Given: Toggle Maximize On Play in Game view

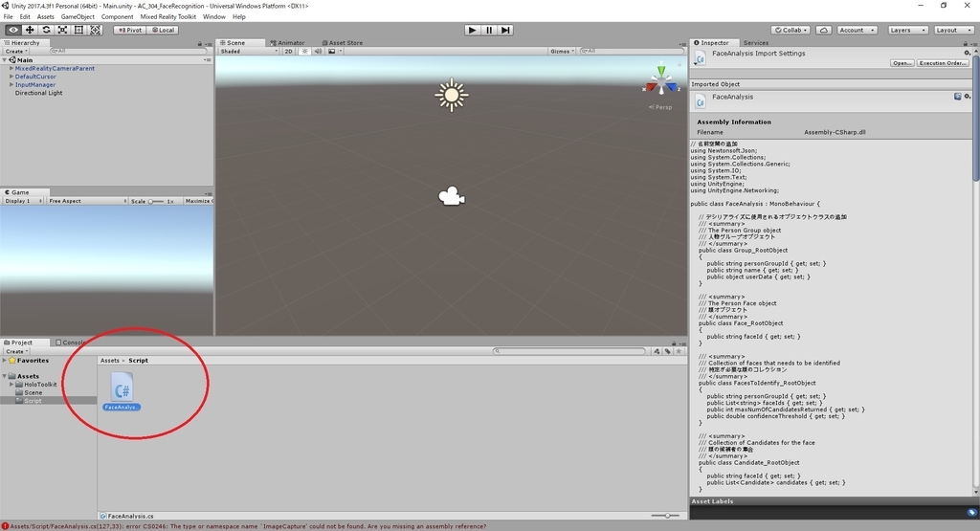Looking at the screenshot, I should click(x=198, y=201).
